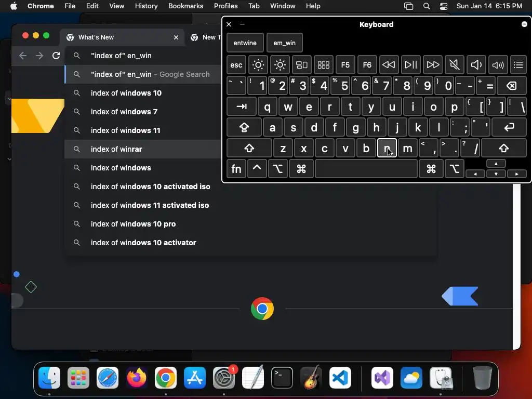Click the tab key on the keyboard
Image resolution: width=532 pixels, height=399 pixels.
point(241,107)
